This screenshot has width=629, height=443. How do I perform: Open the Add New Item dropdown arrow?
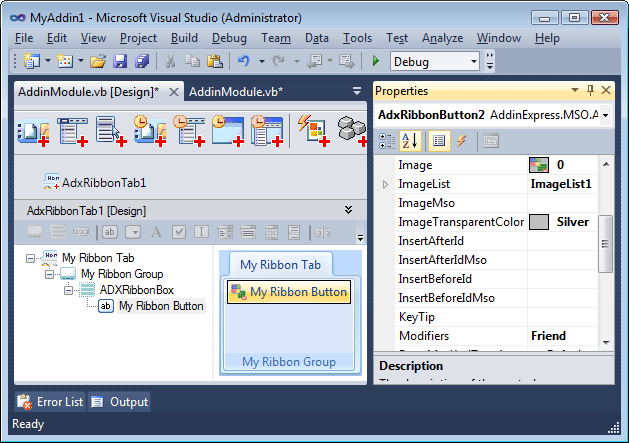81,61
